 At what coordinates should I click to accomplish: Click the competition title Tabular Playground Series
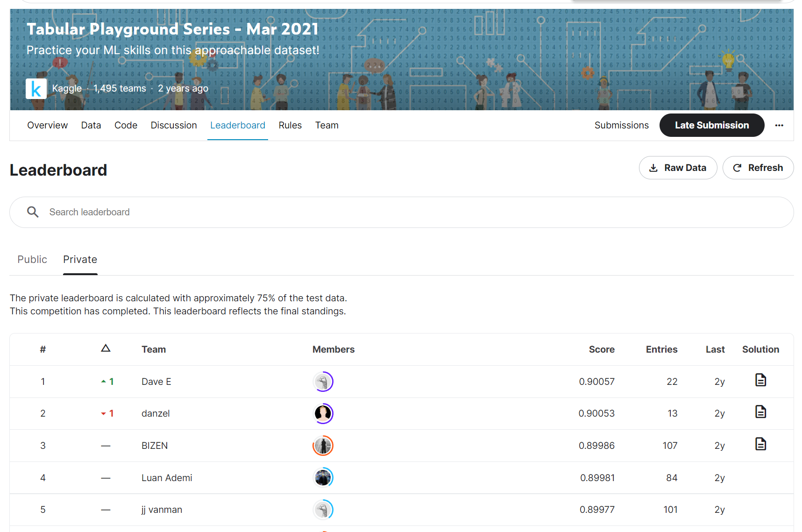[x=173, y=29]
